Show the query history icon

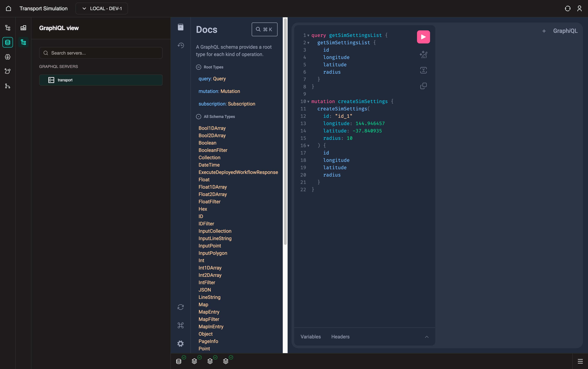(181, 45)
